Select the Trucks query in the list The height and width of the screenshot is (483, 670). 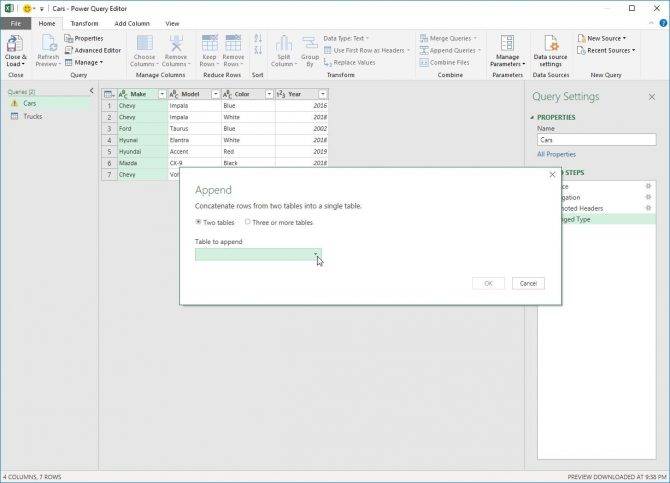click(x=50, y=116)
